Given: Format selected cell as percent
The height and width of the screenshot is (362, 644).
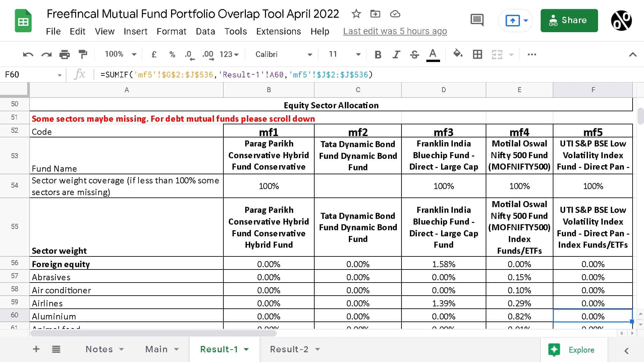Looking at the screenshot, I should tap(172, 54).
